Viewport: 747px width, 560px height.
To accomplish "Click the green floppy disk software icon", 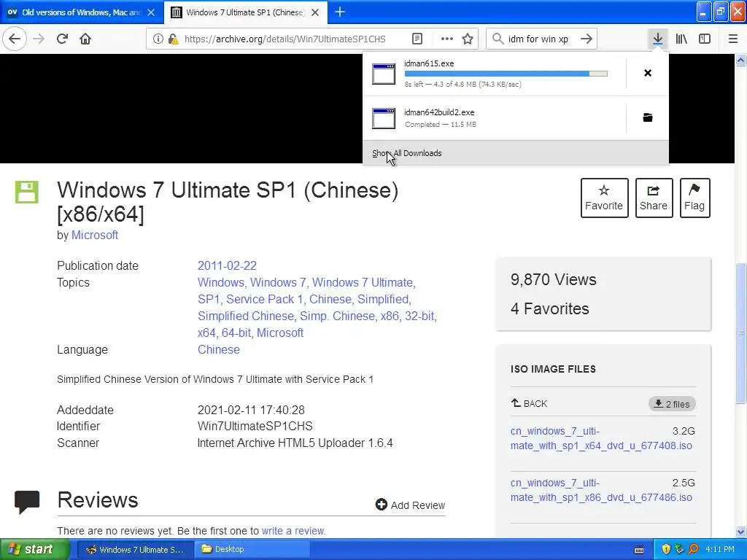I will (x=27, y=192).
